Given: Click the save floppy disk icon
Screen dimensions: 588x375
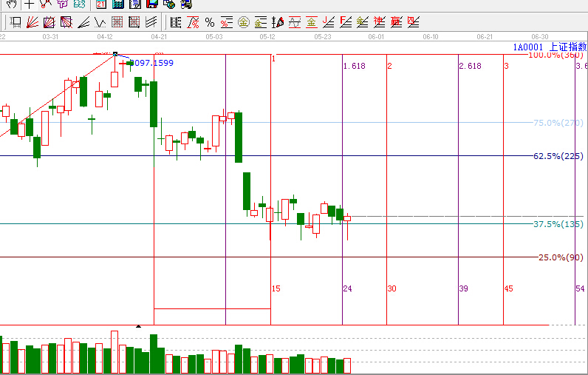Looking at the screenshot, I should 151,4.
